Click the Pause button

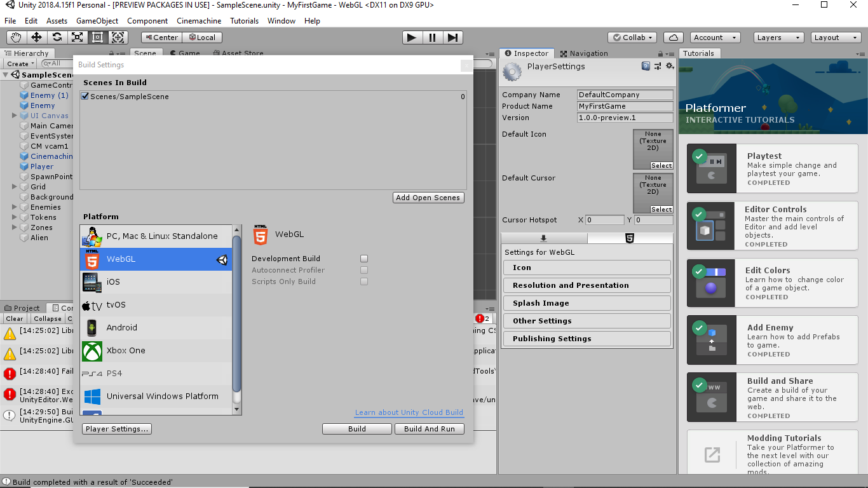[x=432, y=37]
